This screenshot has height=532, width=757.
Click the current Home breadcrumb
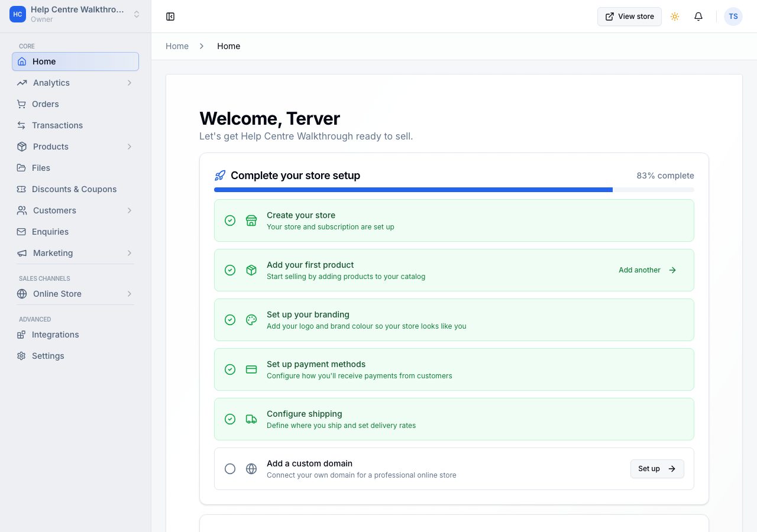click(228, 46)
